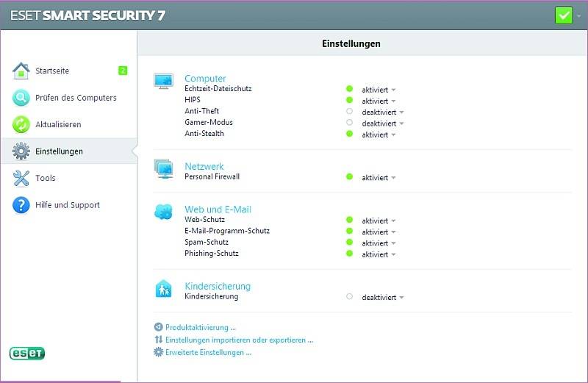Toggle the Phishing-Schutz status indicator
588x383 pixels.
(350, 253)
